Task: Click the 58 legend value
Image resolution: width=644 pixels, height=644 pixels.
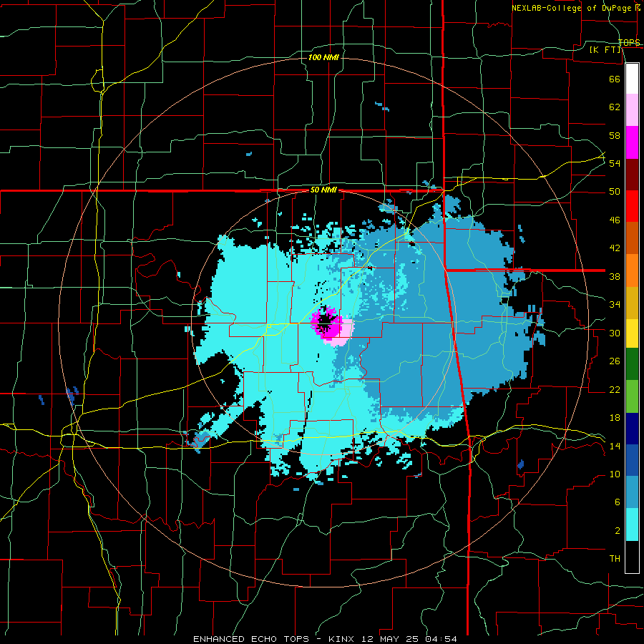Action: (615, 135)
